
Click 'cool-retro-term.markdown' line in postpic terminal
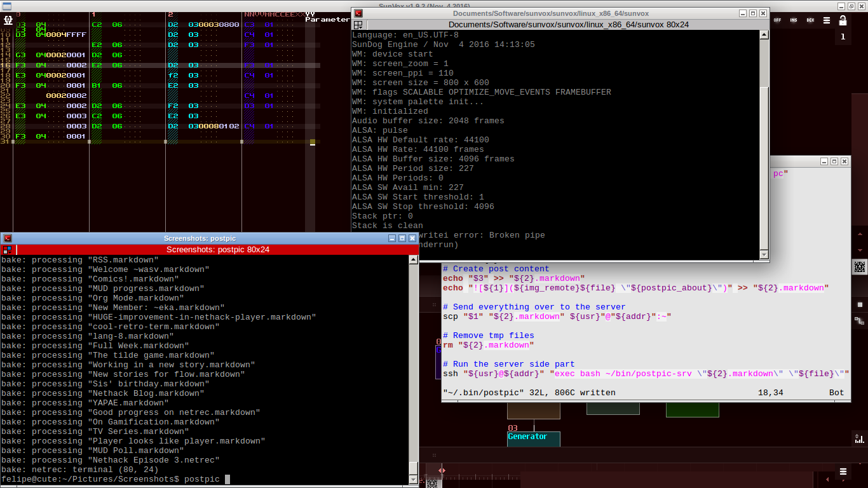click(x=111, y=327)
